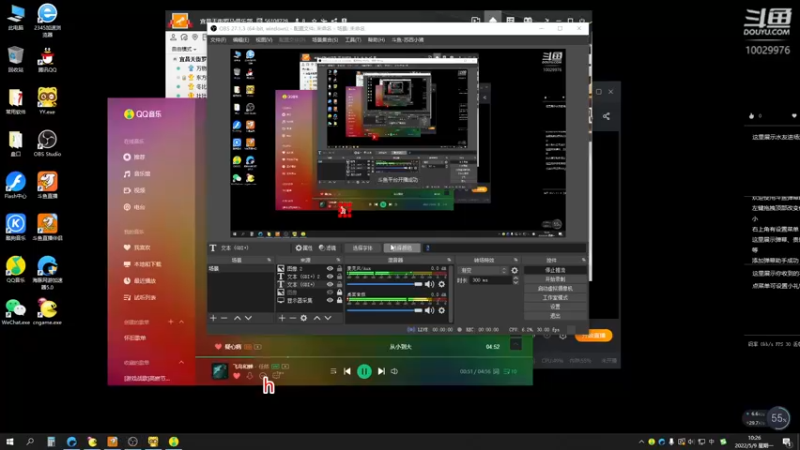This screenshot has width=800, height=450.
Task: Toggle the lock on 图像 2 source
Action: 339,268
